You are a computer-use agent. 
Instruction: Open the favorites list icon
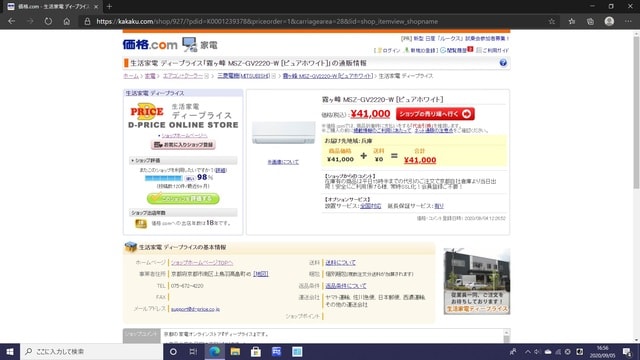click(572, 21)
